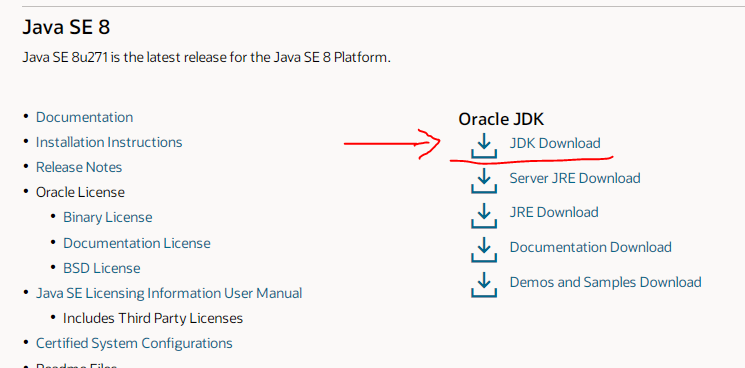Click the Oracle License list item text
The image size is (745, 368).
tap(80, 192)
